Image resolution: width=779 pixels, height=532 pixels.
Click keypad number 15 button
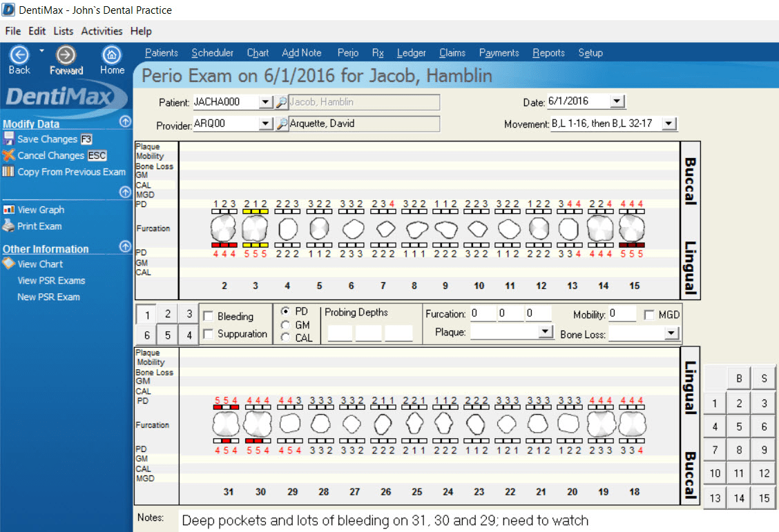pyautogui.click(x=764, y=497)
